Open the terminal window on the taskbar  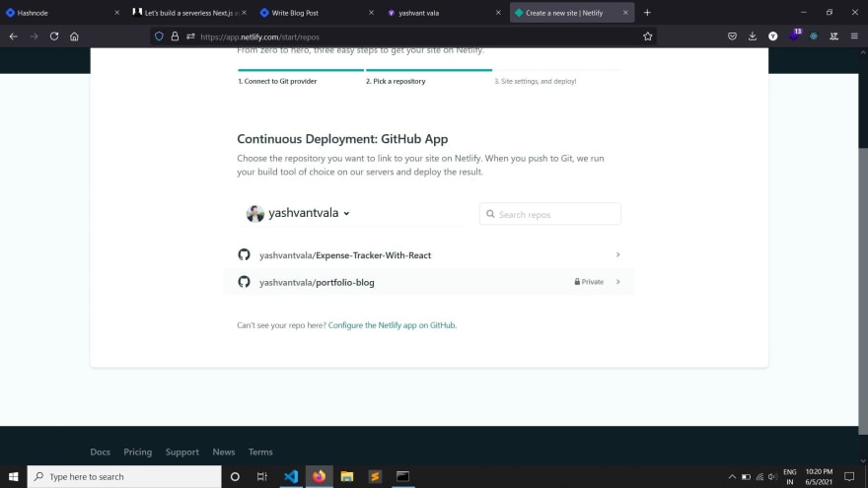[403, 476]
